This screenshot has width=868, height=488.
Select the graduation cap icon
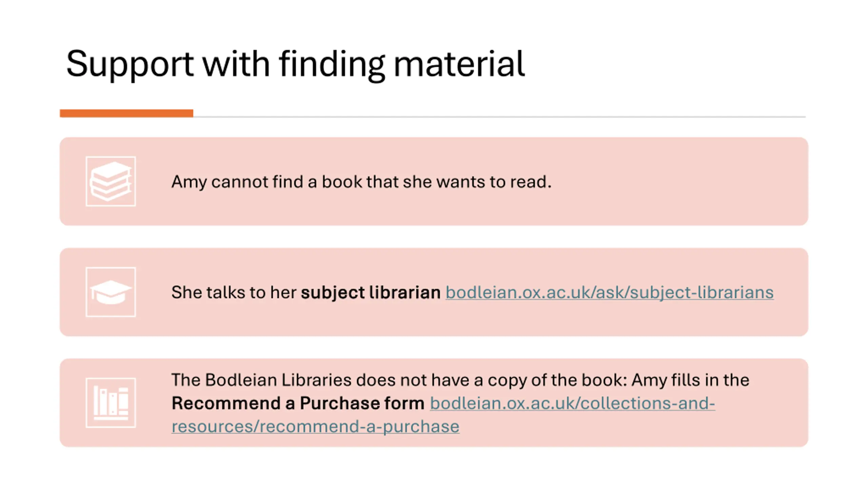(x=111, y=292)
